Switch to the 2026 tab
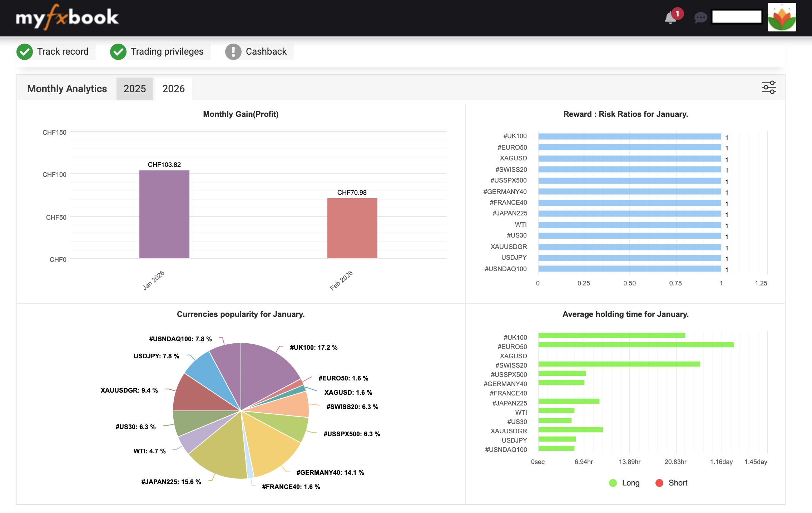Image resolution: width=812 pixels, height=513 pixels. pos(173,89)
